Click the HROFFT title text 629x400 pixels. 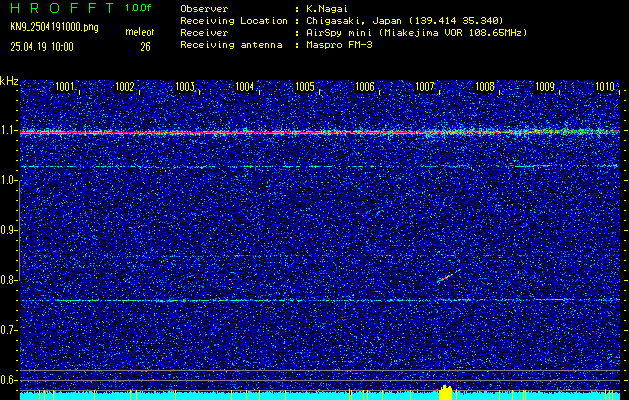(62, 8)
